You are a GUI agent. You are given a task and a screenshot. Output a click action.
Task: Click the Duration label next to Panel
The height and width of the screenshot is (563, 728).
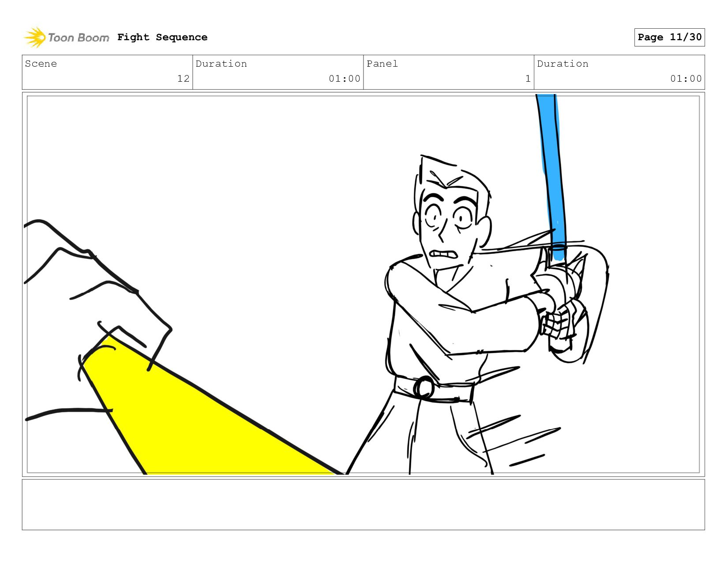coord(563,64)
